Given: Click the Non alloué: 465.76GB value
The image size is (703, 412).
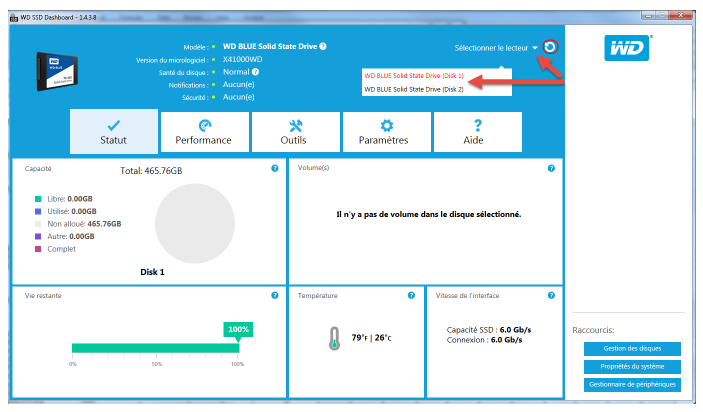Looking at the screenshot, I should coord(104,224).
